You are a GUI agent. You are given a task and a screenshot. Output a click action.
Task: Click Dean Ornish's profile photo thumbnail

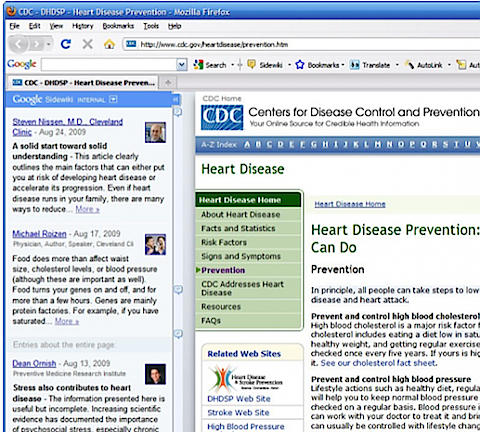pyautogui.click(x=155, y=374)
